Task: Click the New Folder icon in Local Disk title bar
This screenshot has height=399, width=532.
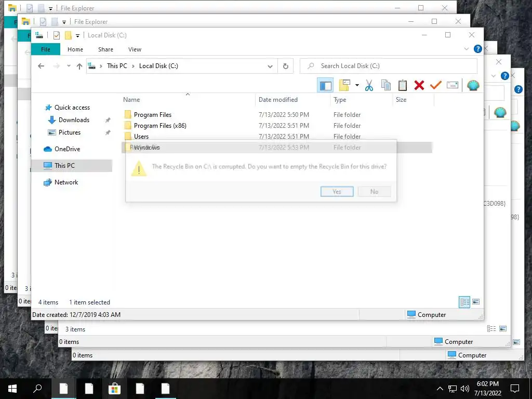Action: pyautogui.click(x=68, y=35)
